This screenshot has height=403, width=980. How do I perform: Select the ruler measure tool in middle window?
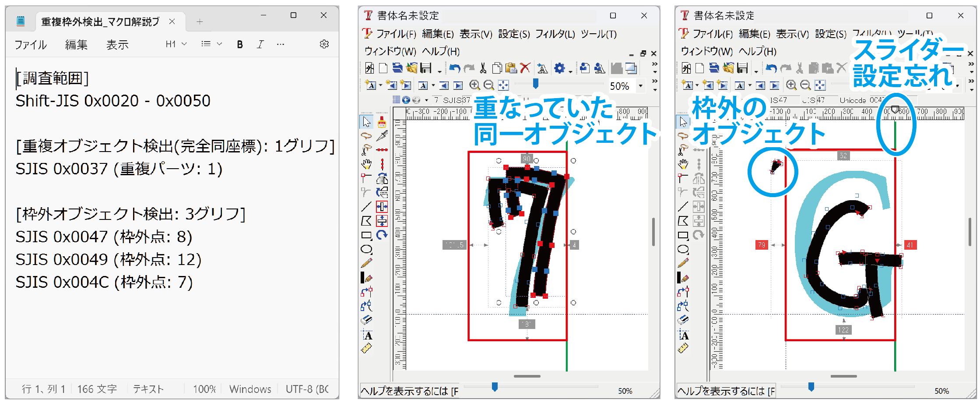pos(366,349)
